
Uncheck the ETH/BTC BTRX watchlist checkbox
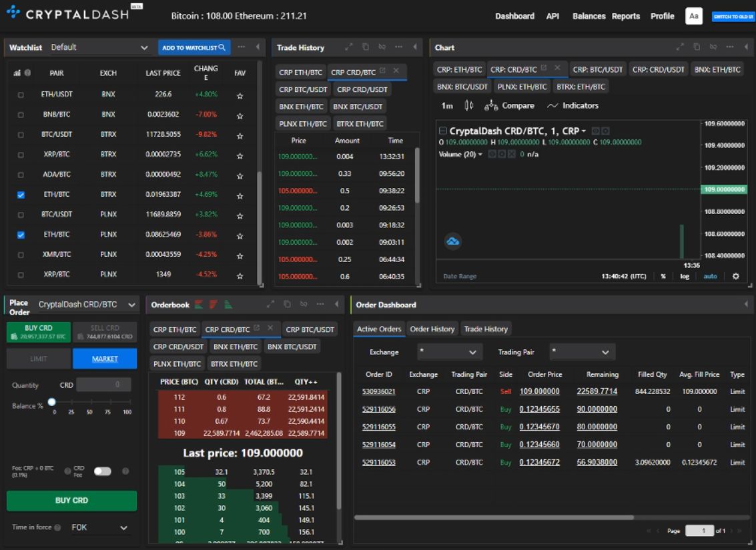pos(21,195)
